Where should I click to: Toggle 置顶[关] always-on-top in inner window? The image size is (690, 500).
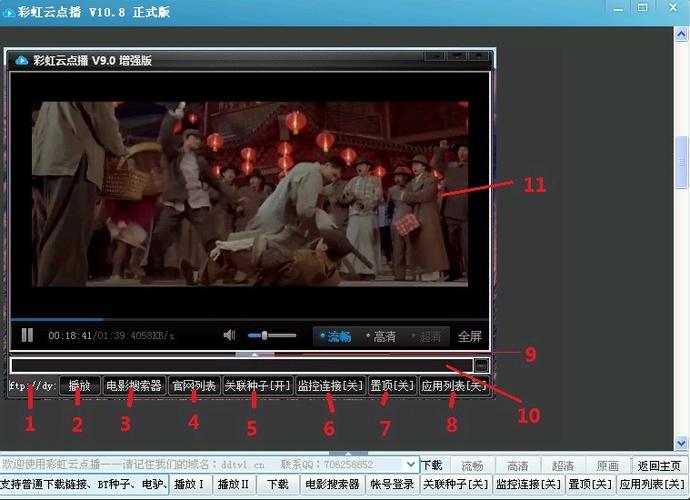(x=392, y=386)
